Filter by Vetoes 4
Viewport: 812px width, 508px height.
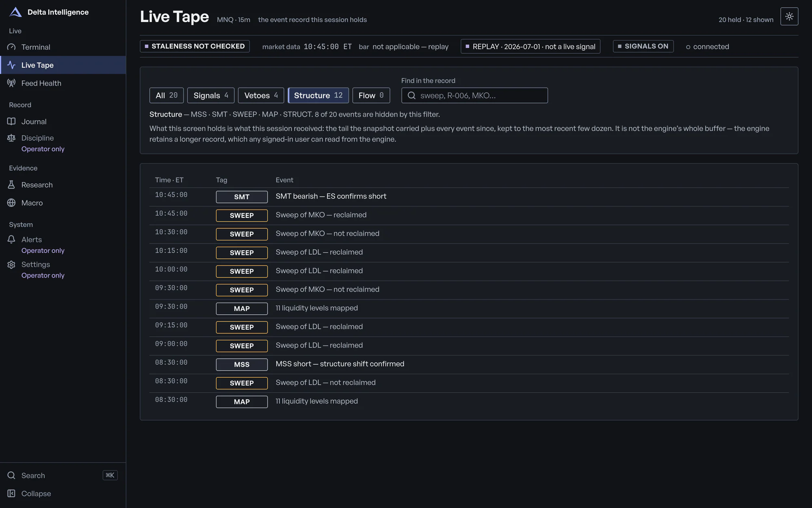tap(261, 96)
